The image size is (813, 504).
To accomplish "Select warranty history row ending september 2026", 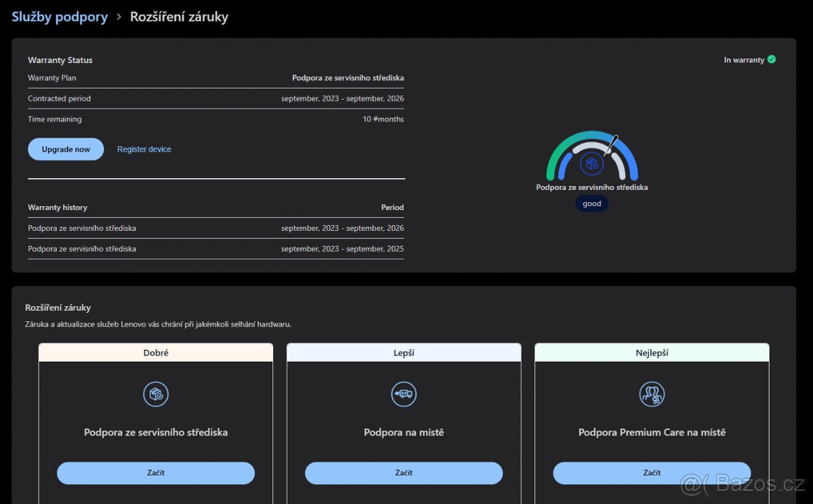I will (x=215, y=228).
